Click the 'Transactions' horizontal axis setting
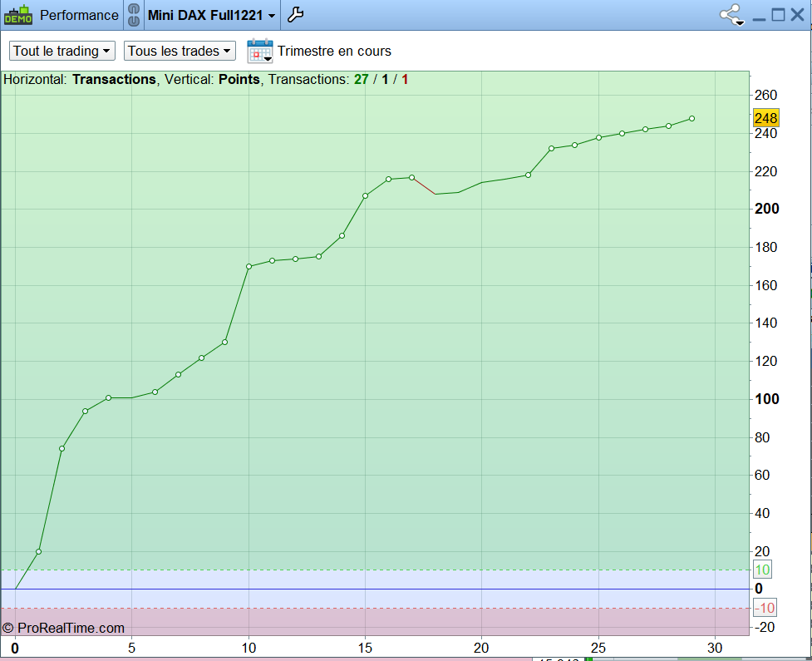Viewport: 812px width, 661px height. [x=114, y=79]
